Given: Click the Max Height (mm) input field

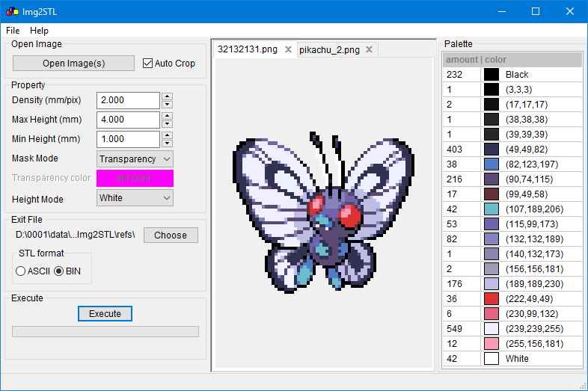Looking at the screenshot, I should tap(128, 120).
